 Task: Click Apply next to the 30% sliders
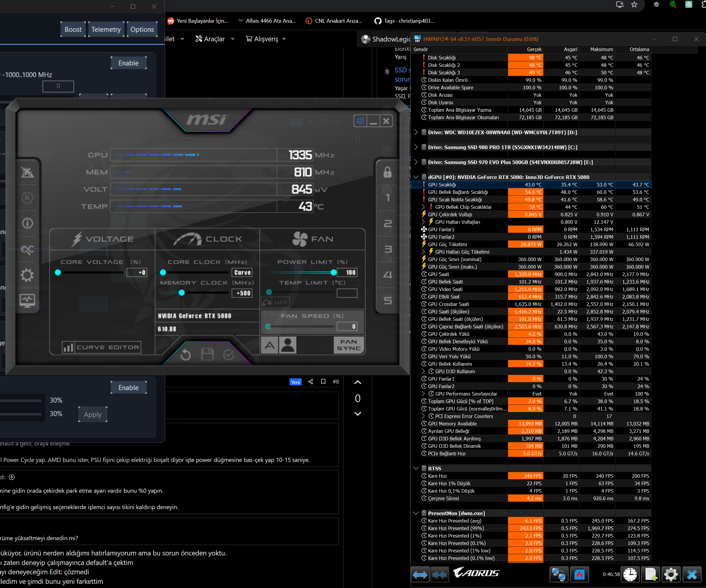pyautogui.click(x=93, y=414)
